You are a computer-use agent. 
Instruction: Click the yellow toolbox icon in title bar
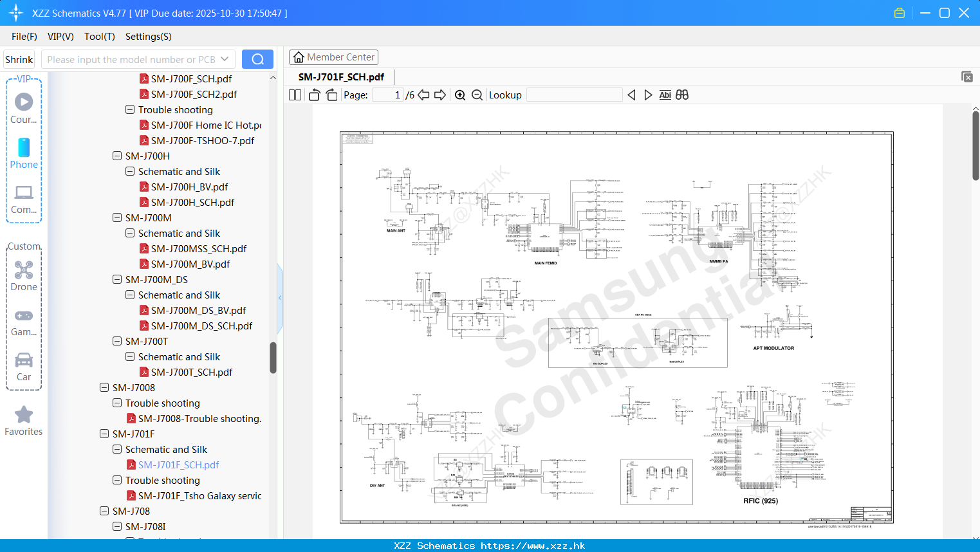pos(900,13)
